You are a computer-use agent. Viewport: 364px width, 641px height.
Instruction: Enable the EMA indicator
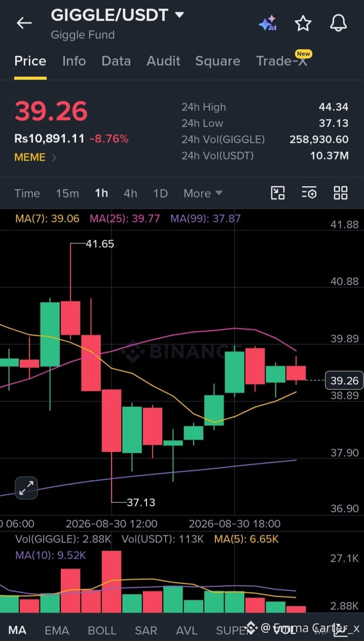(57, 630)
